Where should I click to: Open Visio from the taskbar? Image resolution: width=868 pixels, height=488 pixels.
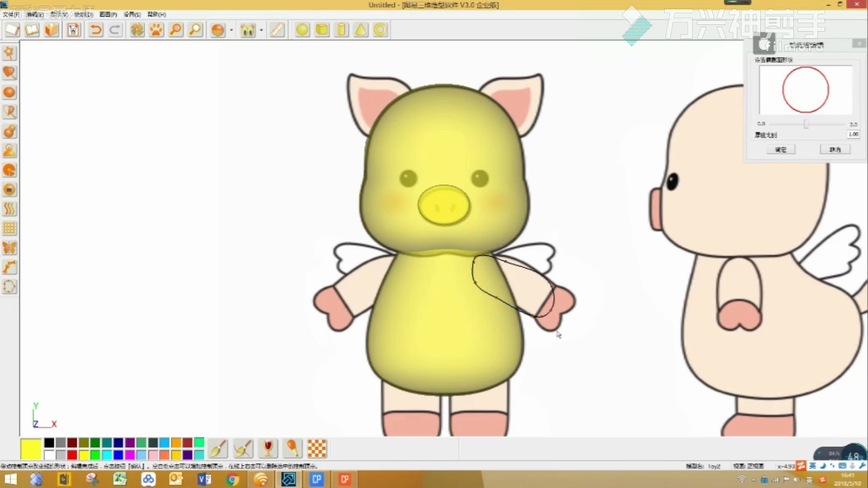[204, 479]
